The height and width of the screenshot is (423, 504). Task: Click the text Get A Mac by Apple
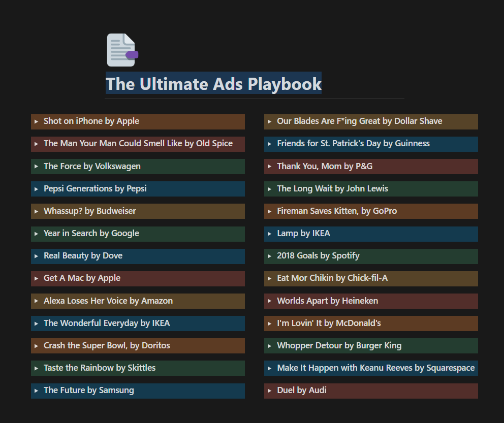pos(82,278)
